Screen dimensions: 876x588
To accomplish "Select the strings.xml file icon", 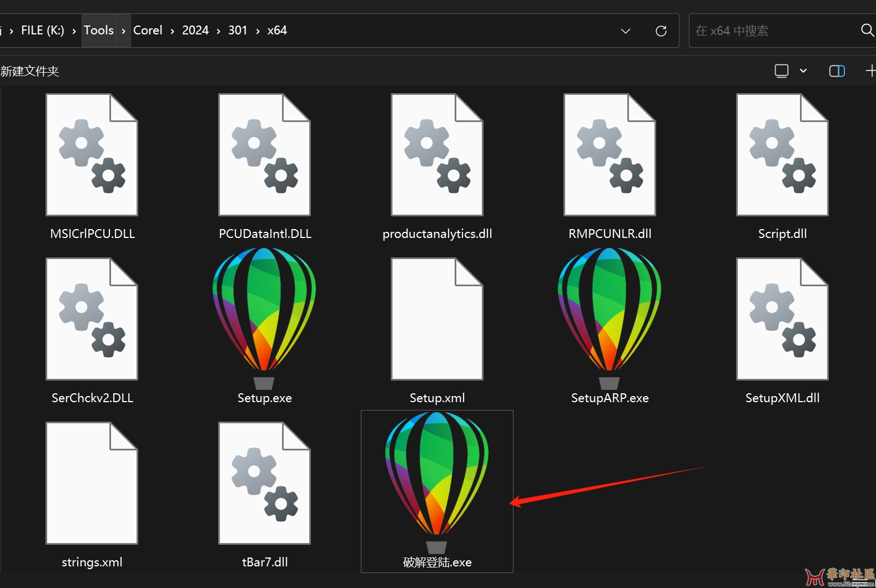I will 92,483.
